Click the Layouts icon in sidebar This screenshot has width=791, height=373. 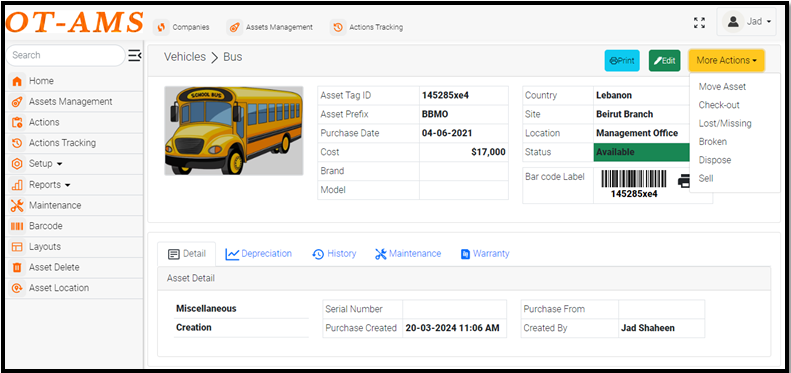(17, 247)
